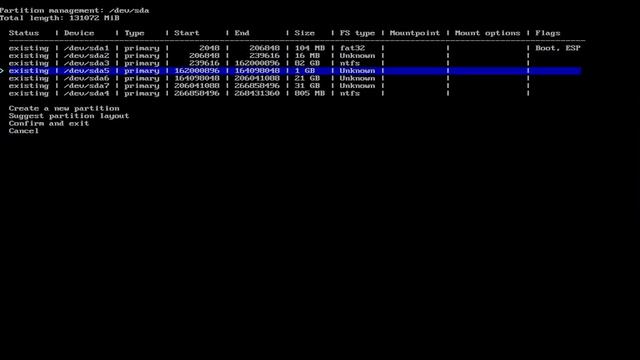Click the 1 GB size cell

click(x=304, y=71)
